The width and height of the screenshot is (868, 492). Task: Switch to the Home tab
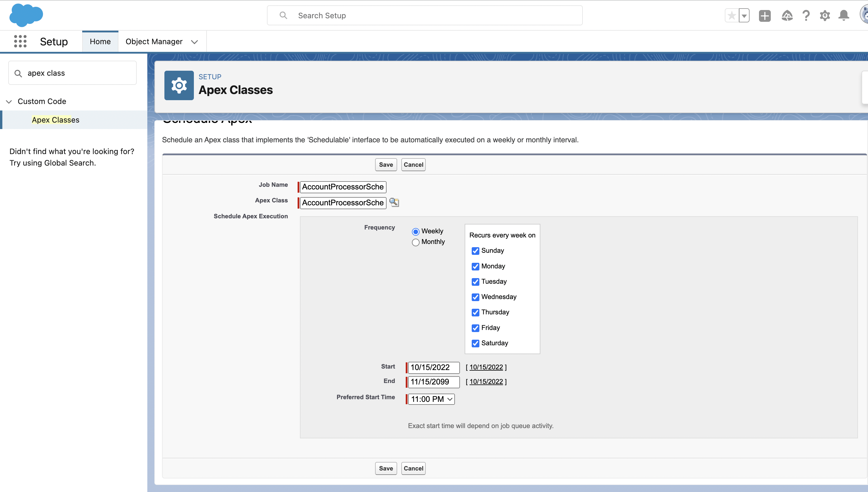click(x=100, y=42)
